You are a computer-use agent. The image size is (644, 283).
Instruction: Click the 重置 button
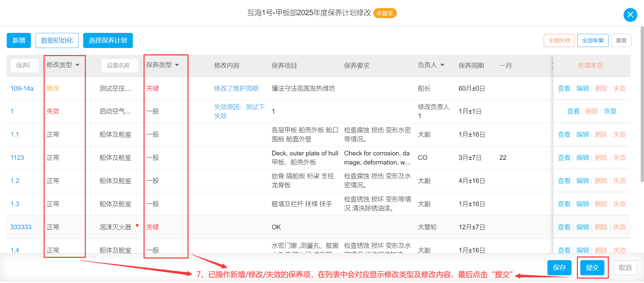[621, 41]
